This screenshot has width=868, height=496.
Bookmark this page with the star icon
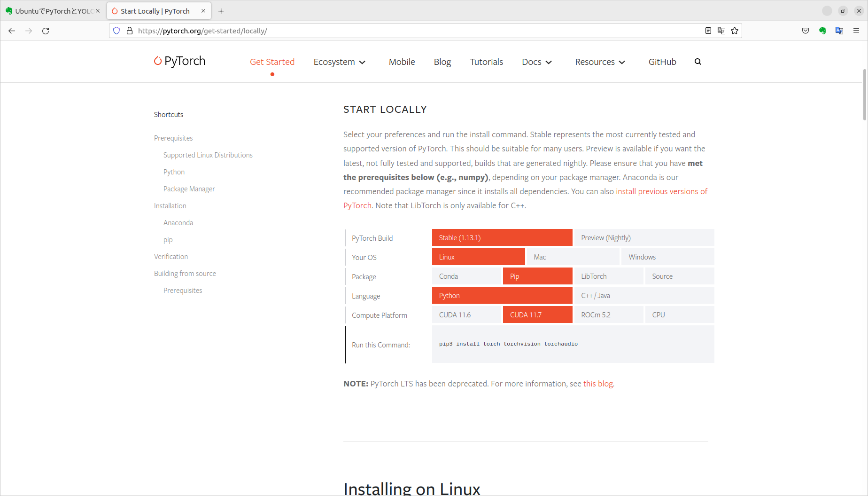(x=734, y=31)
